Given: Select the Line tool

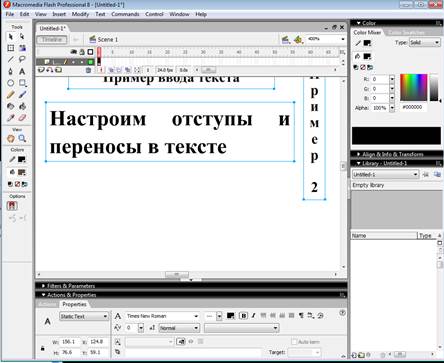Looking at the screenshot, I should 11,60.
